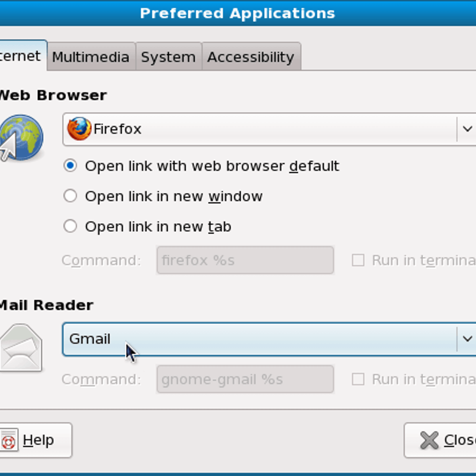Image resolution: width=476 pixels, height=476 pixels.
Task: Enable 'Run in terminal' for the web browser
Action: [x=358, y=260]
